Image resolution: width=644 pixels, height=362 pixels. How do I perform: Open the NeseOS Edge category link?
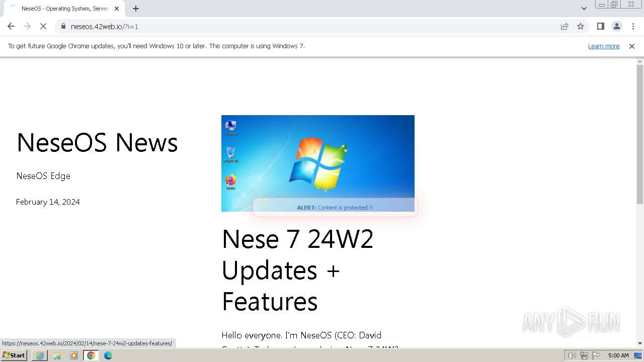[43, 176]
